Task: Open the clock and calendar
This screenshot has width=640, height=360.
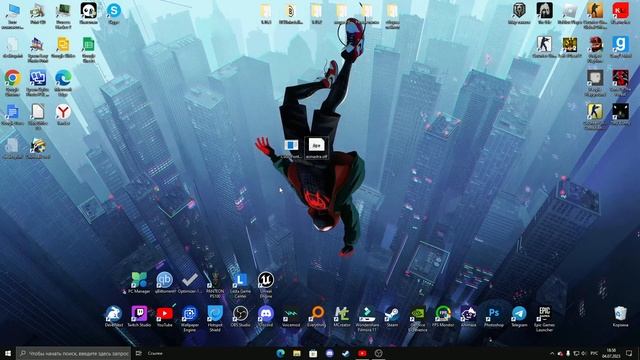Action: coord(611,353)
